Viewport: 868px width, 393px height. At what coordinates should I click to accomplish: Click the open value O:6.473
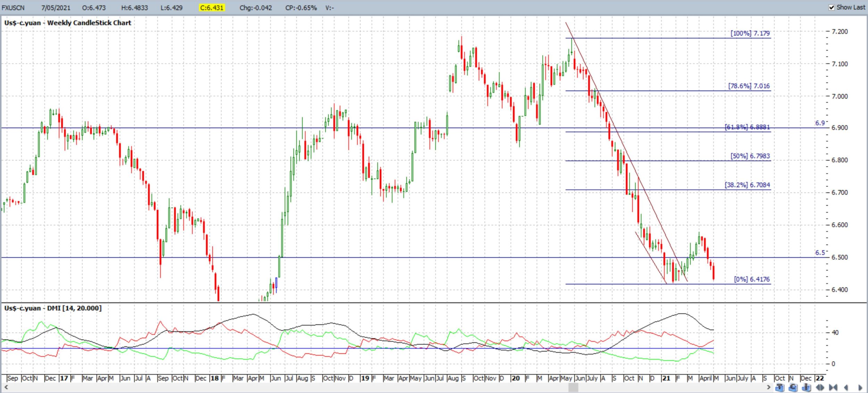coord(94,8)
